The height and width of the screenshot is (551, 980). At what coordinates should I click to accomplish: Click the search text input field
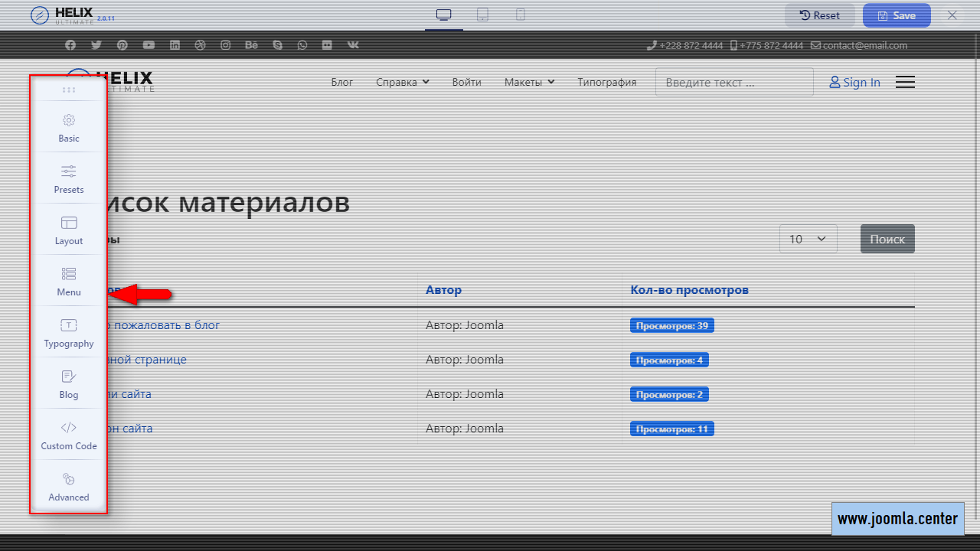coord(733,82)
